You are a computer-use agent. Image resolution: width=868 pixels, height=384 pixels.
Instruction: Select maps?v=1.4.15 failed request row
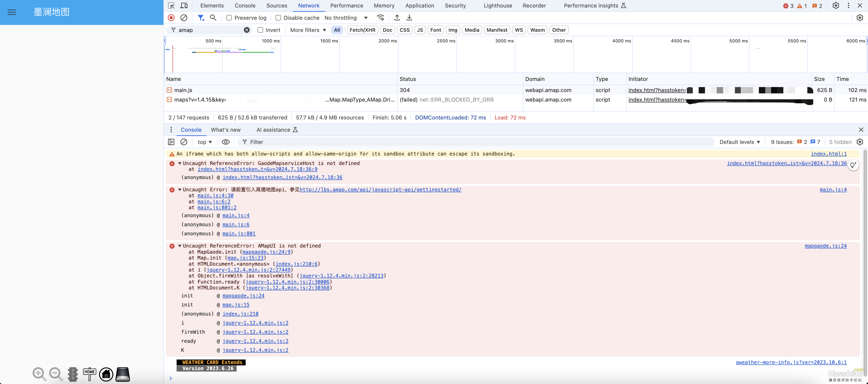[x=516, y=100]
